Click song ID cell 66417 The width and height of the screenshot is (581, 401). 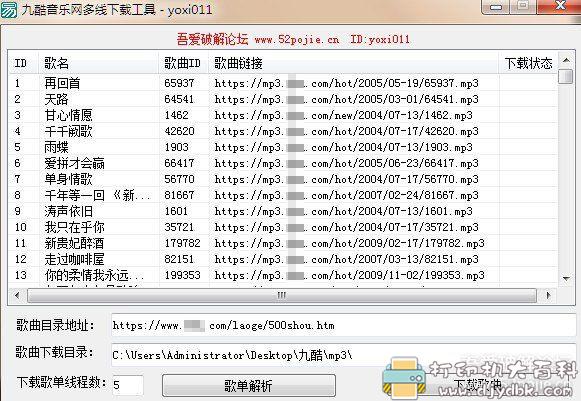[x=179, y=163]
